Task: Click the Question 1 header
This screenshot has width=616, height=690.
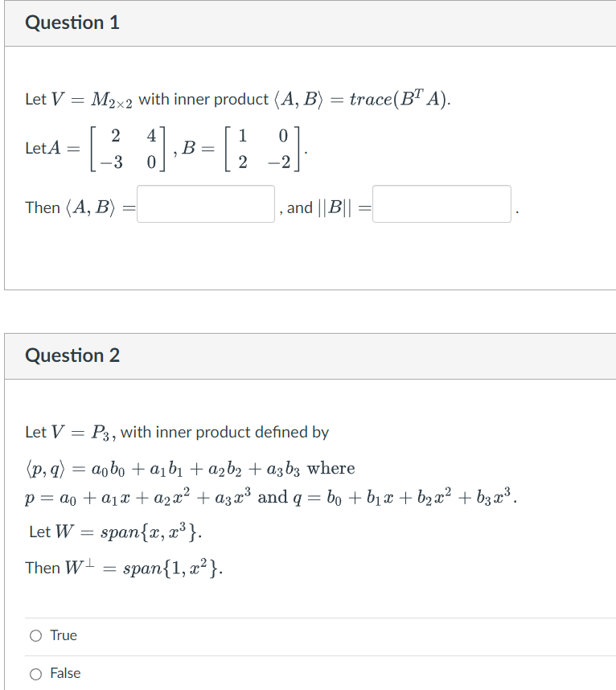Action: pos(72,23)
